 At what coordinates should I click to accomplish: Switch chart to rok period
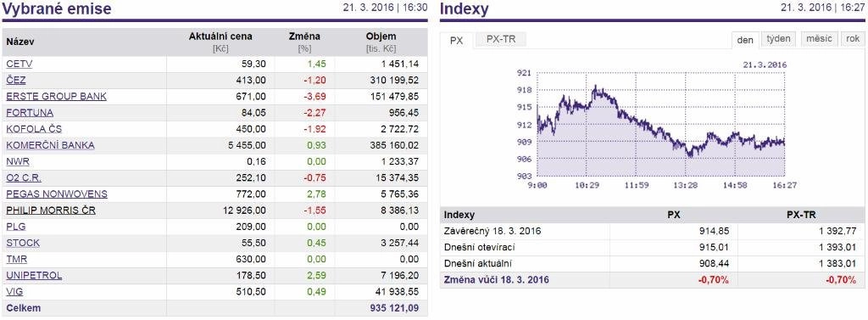click(x=853, y=39)
